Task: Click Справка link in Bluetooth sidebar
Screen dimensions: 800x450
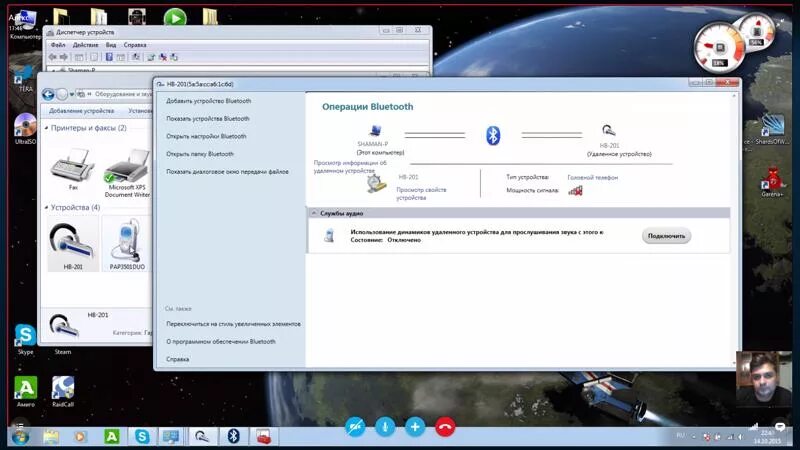Action: (178, 359)
